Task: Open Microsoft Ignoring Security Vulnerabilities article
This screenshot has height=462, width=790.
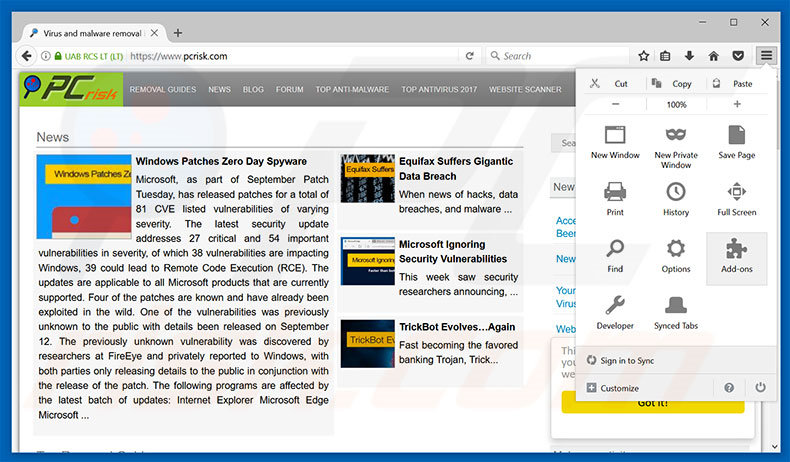Action: click(x=453, y=251)
